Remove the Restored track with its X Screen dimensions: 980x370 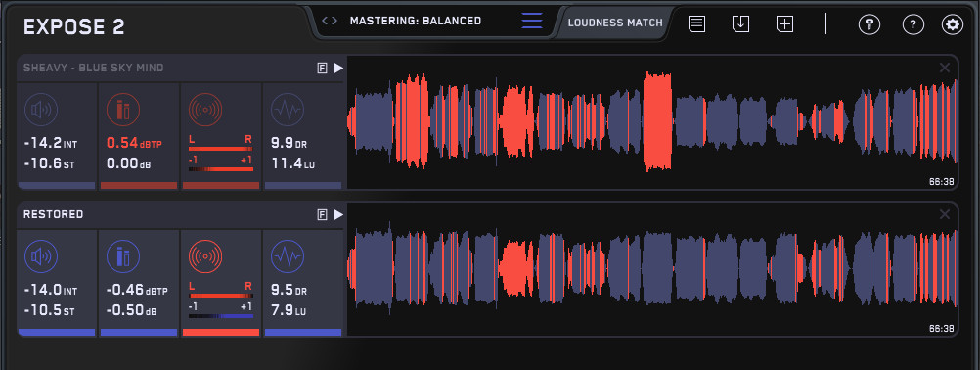[945, 214]
